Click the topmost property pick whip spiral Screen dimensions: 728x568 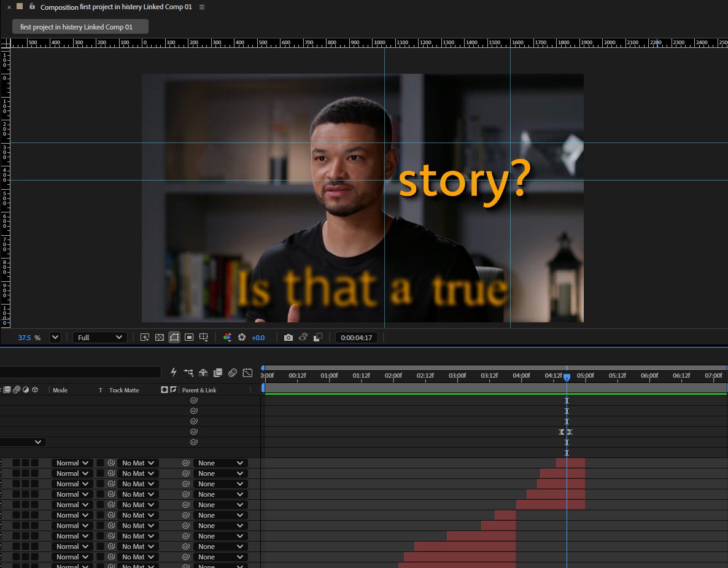[194, 400]
